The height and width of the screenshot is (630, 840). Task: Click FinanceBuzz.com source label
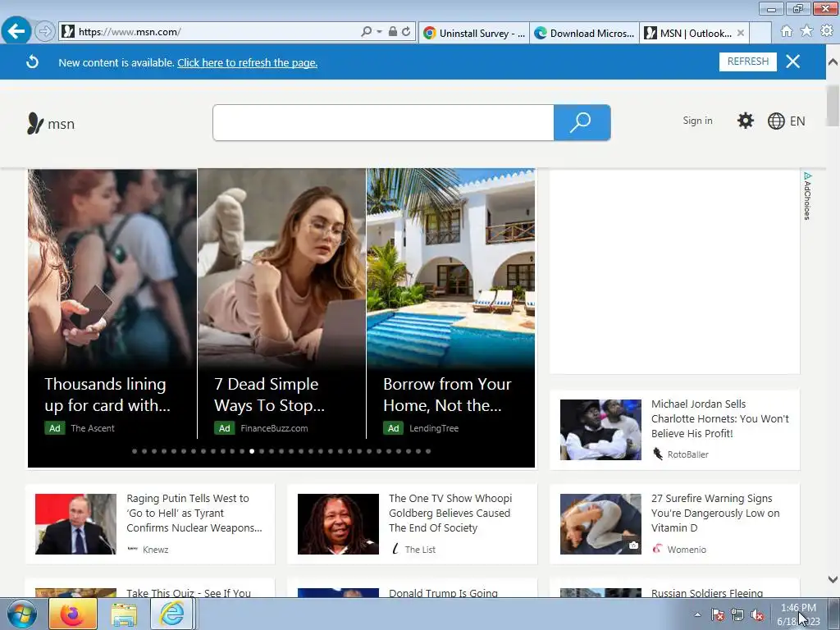(274, 428)
